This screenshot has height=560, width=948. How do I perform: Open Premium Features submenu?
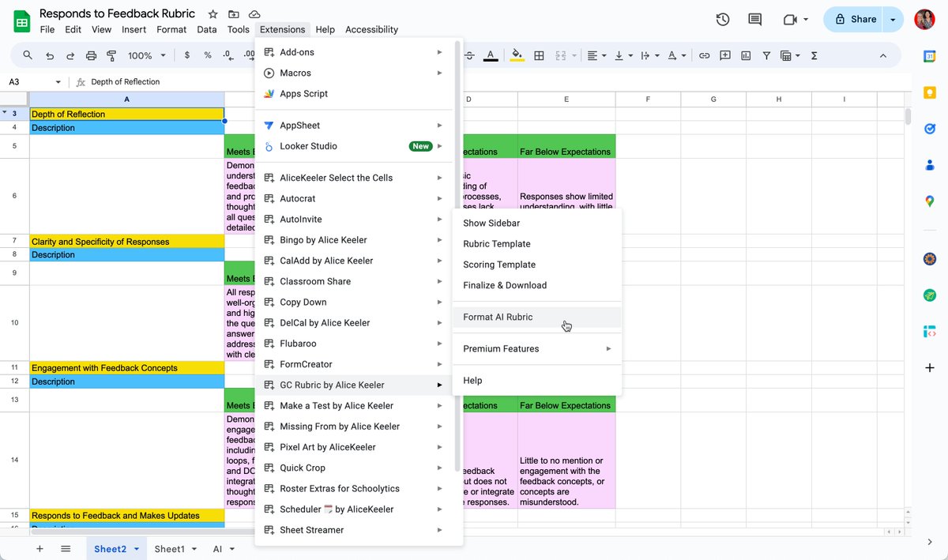click(536, 348)
